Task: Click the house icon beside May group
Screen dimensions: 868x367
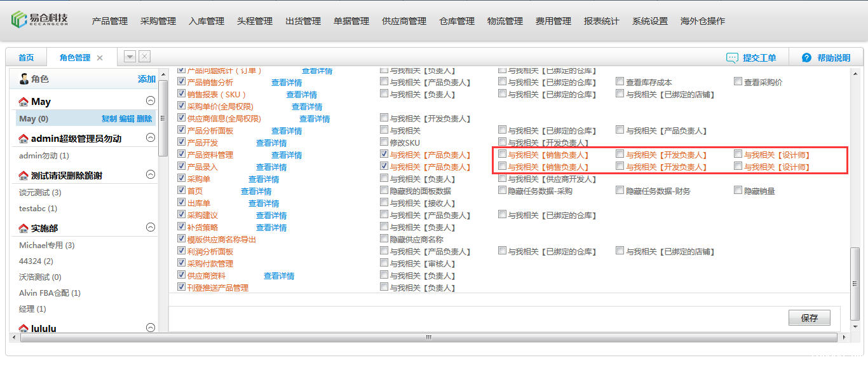Action: coord(24,102)
